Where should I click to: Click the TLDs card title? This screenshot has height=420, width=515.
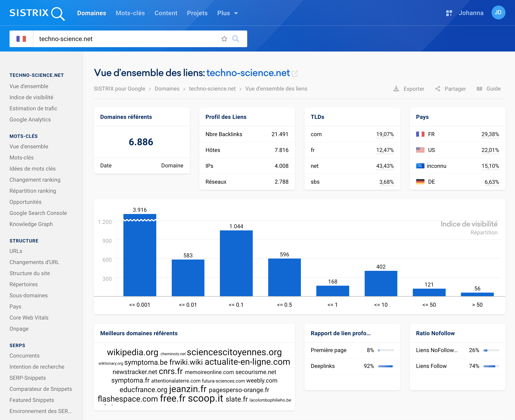[317, 117]
